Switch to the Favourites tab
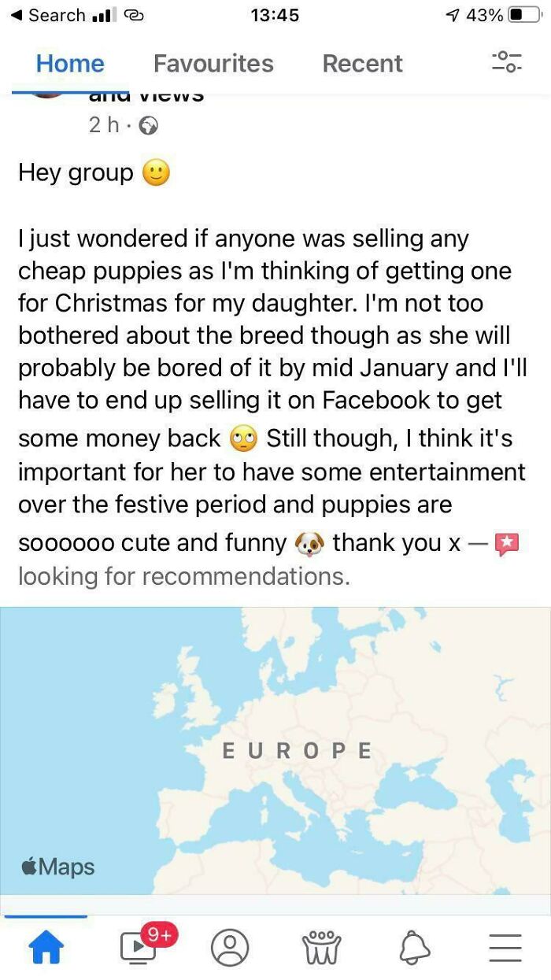Screen dimensions: 551x980 [213, 63]
